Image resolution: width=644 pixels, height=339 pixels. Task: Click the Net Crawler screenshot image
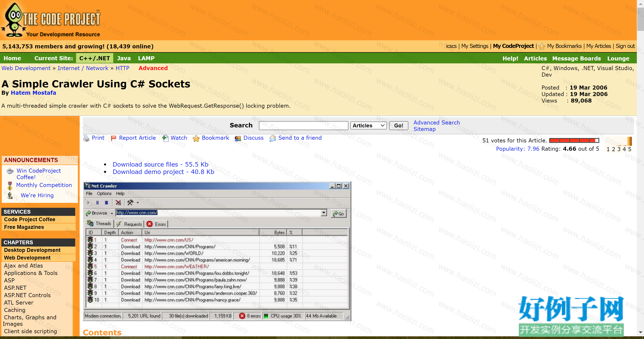tap(217, 251)
